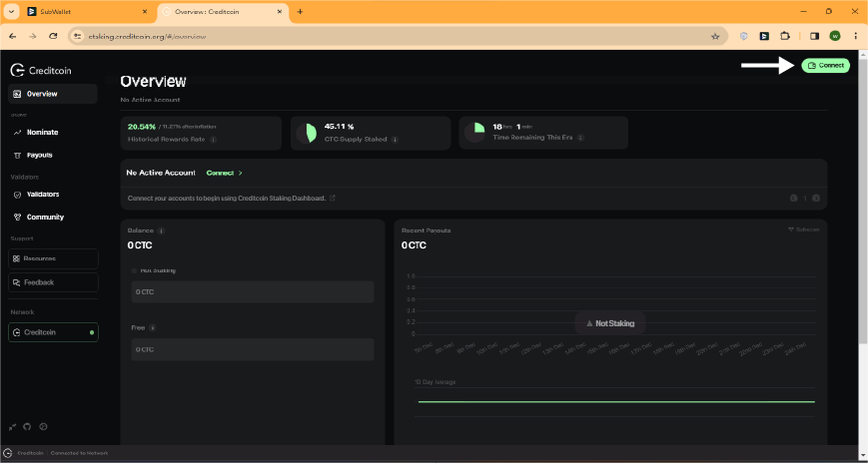Click the Not Staking chart badge
The image size is (868, 463).
(610, 323)
